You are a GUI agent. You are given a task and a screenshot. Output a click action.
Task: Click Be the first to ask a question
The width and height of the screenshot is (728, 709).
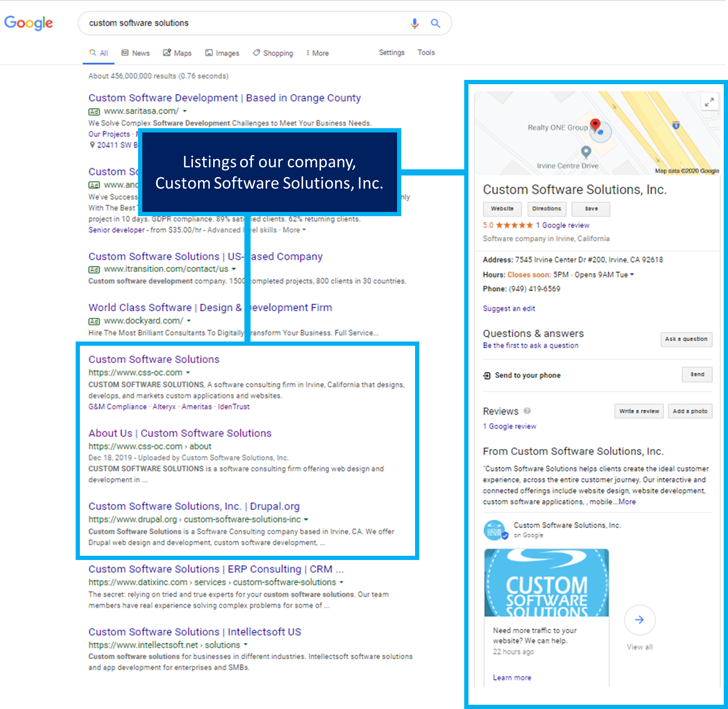tap(530, 345)
